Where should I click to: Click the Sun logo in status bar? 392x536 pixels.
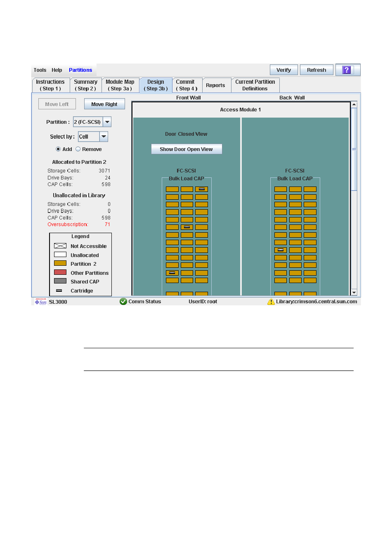tap(40, 302)
